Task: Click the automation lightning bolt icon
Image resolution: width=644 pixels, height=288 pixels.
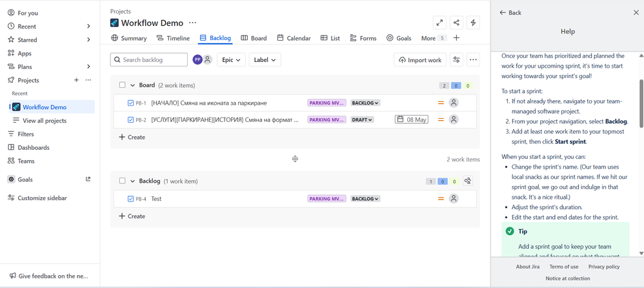Action: point(473,23)
